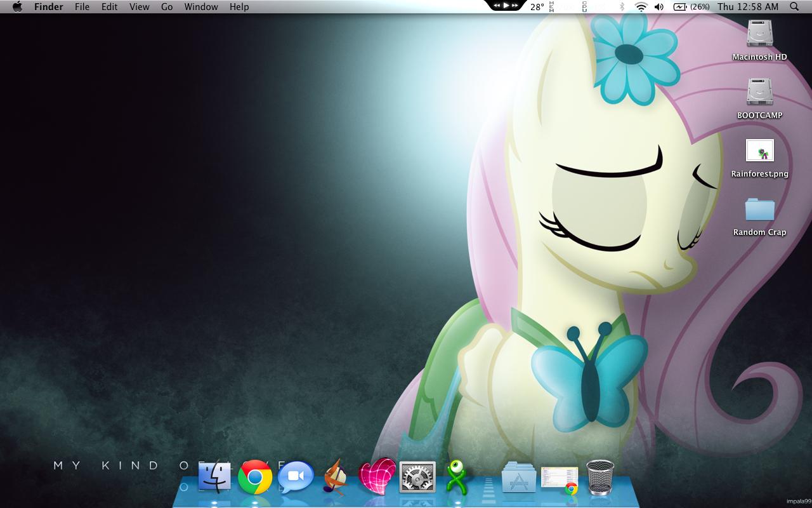Screen dimensions: 812x508
Task: Open the CPU monitor menu item
Action: tap(584, 7)
